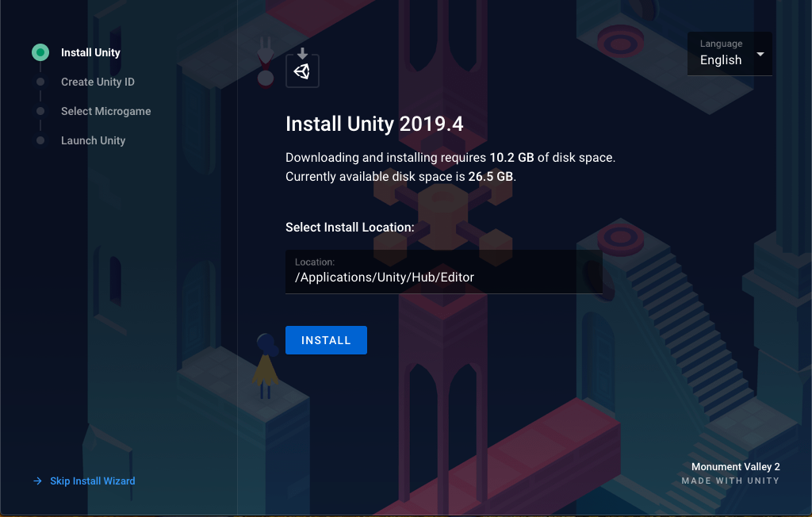Screen dimensions: 812x517
Task: Click the Launch Unity step dot
Action: 40,140
